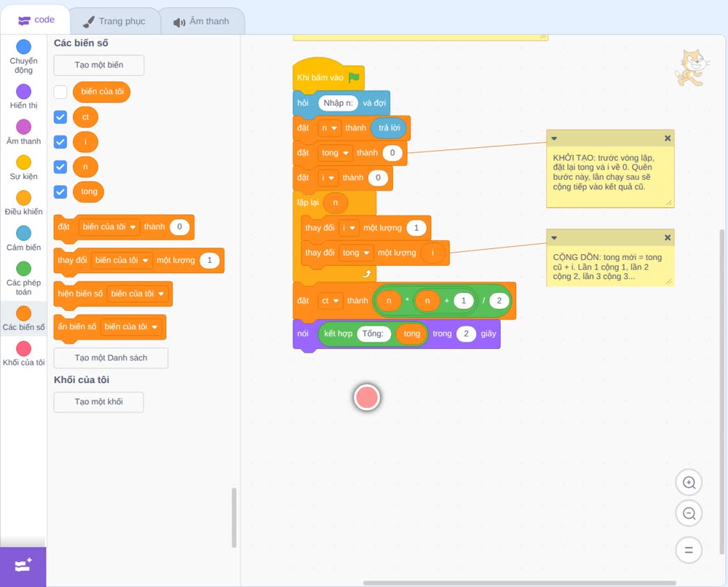Open variable dropdown on 'ẩn biến số' block
The width and height of the screenshot is (728, 587).
pos(131,326)
